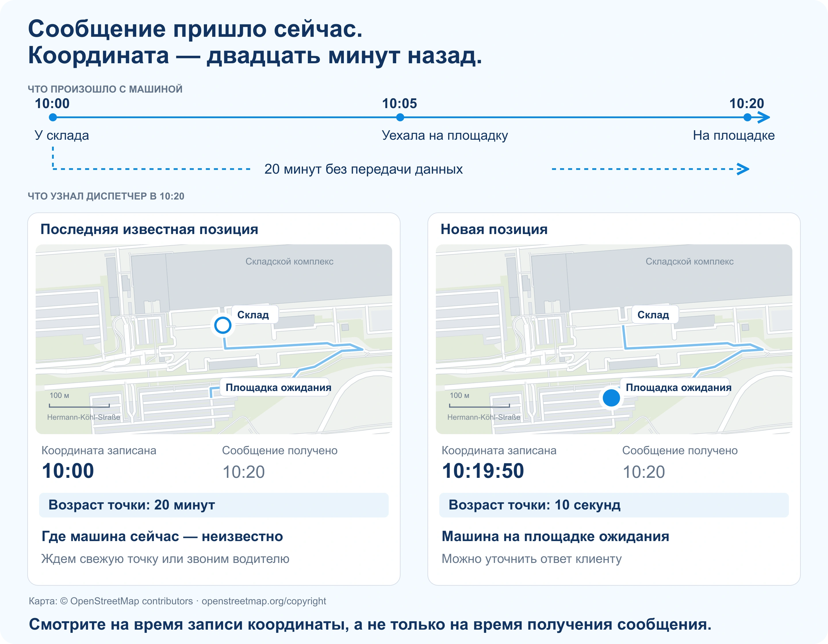
Task: Click the text На площадке
Action: [x=734, y=136]
